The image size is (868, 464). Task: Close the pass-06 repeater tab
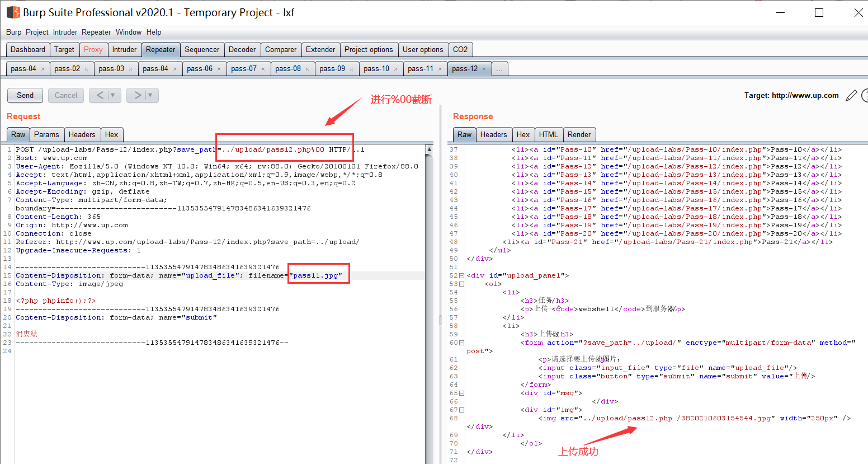219,69
